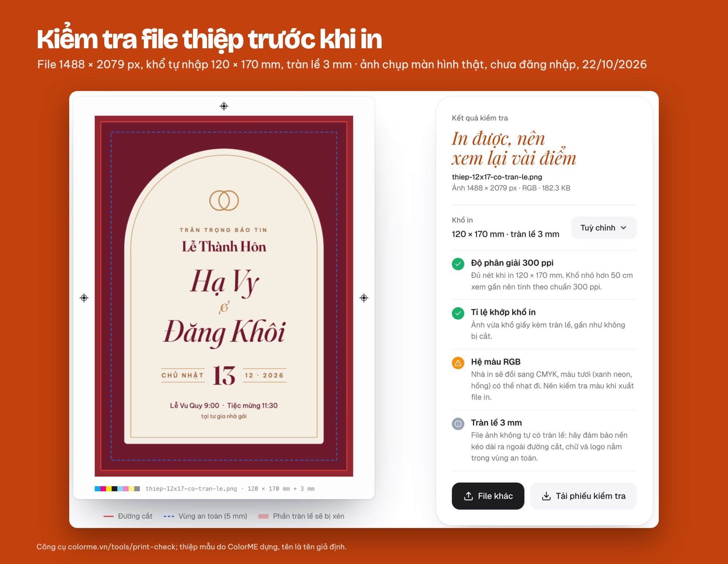Click the right registration crosshair mark
The image size is (728, 564).
point(364,298)
